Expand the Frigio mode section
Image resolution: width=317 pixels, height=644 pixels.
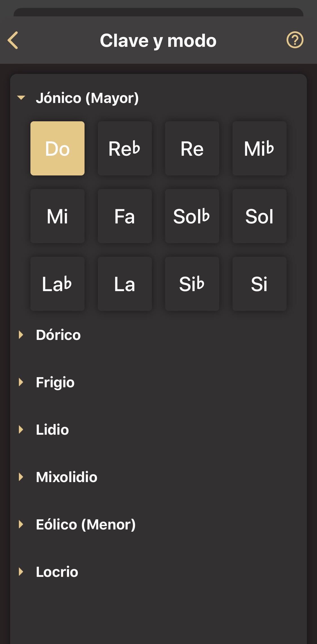click(55, 382)
